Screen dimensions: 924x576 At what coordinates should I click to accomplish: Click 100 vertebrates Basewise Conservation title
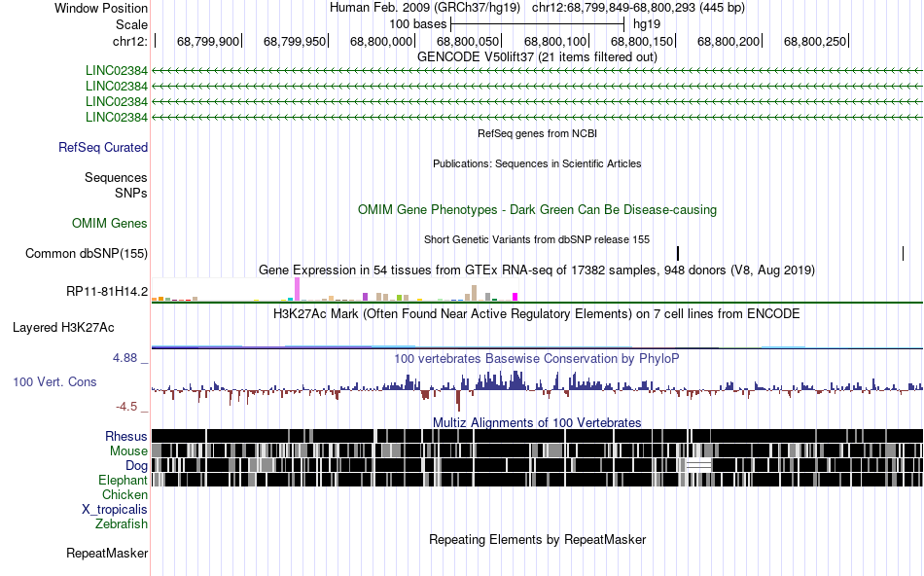coord(537,358)
